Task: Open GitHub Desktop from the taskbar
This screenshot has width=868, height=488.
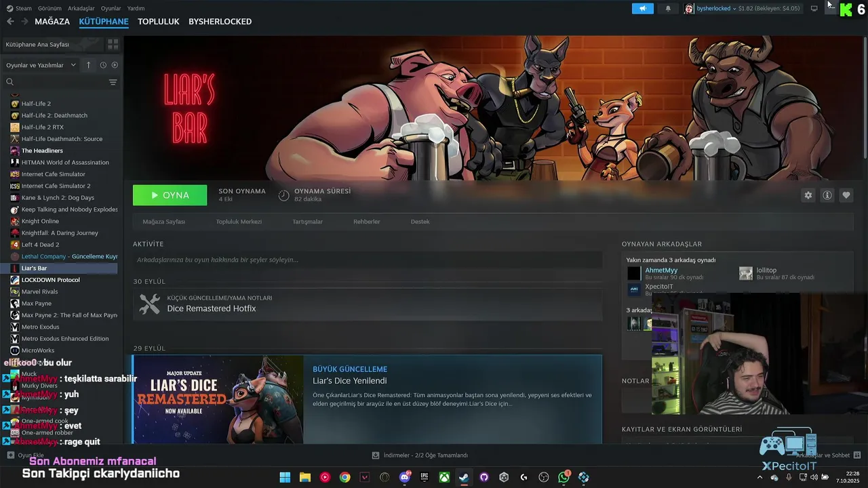Action: (484, 477)
